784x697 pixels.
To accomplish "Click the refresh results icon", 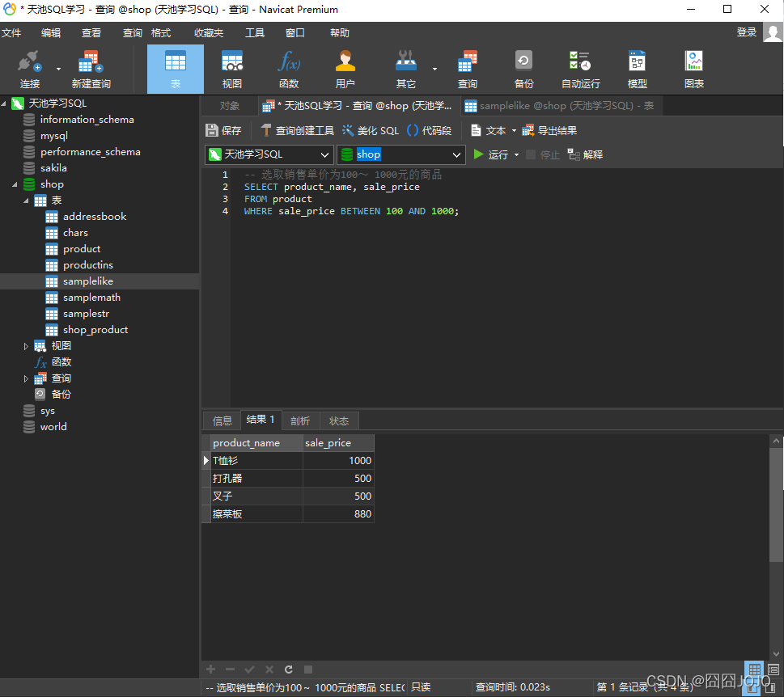I will click(289, 669).
